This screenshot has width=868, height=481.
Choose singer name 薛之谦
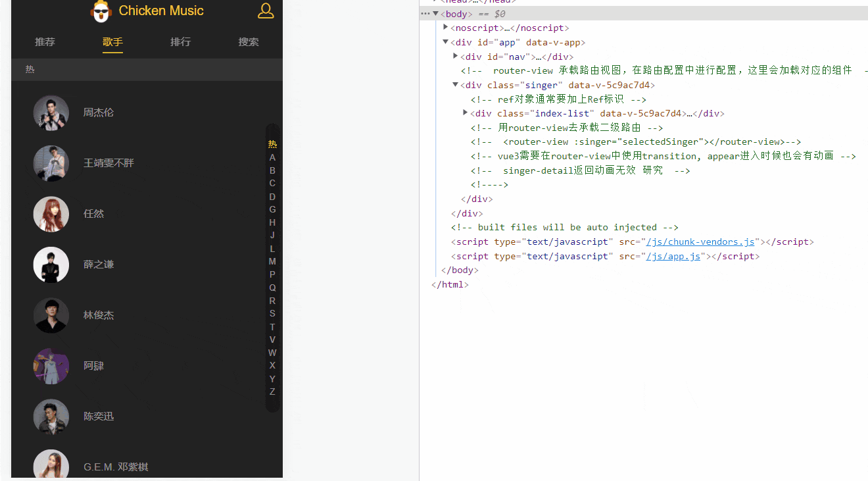[x=99, y=264]
